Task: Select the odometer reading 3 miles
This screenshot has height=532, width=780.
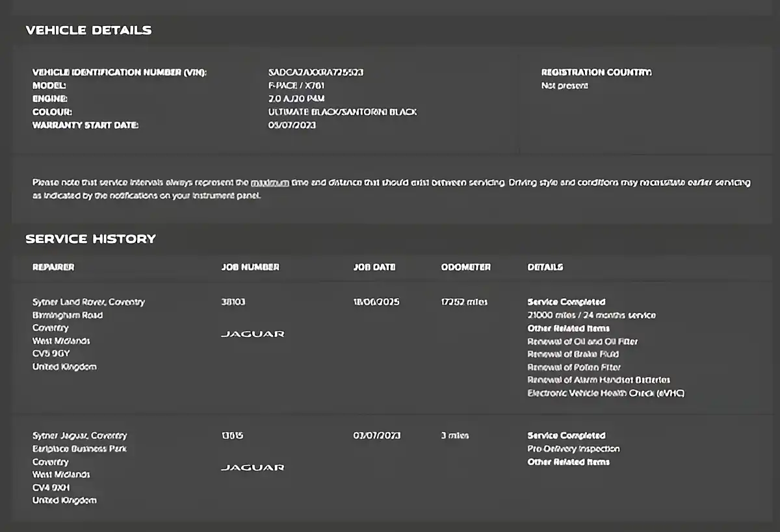Action: point(454,436)
